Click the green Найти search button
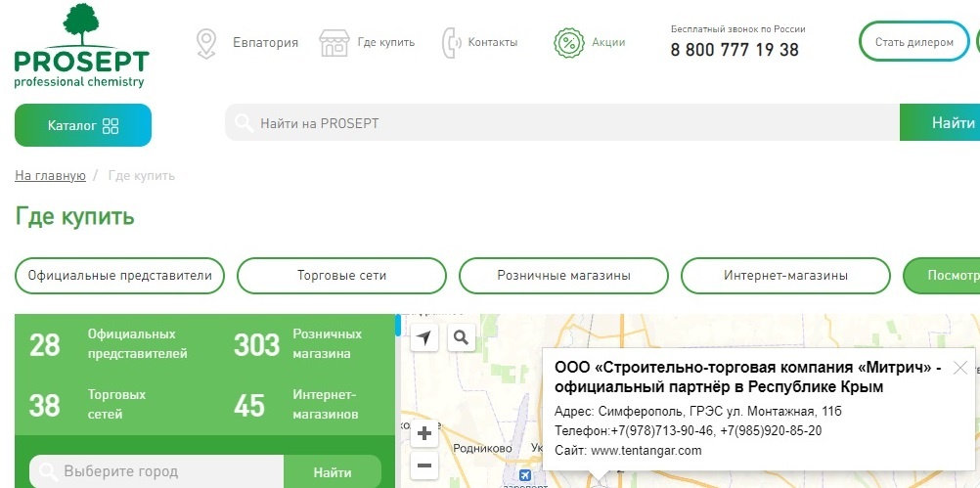The width and height of the screenshot is (980, 488). coord(940,122)
